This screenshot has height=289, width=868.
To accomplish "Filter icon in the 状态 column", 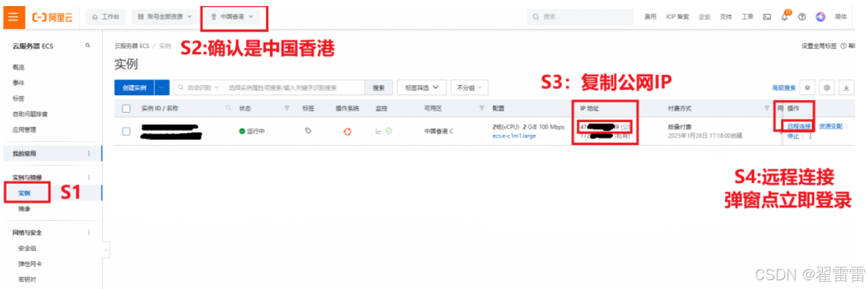I will tap(287, 108).
